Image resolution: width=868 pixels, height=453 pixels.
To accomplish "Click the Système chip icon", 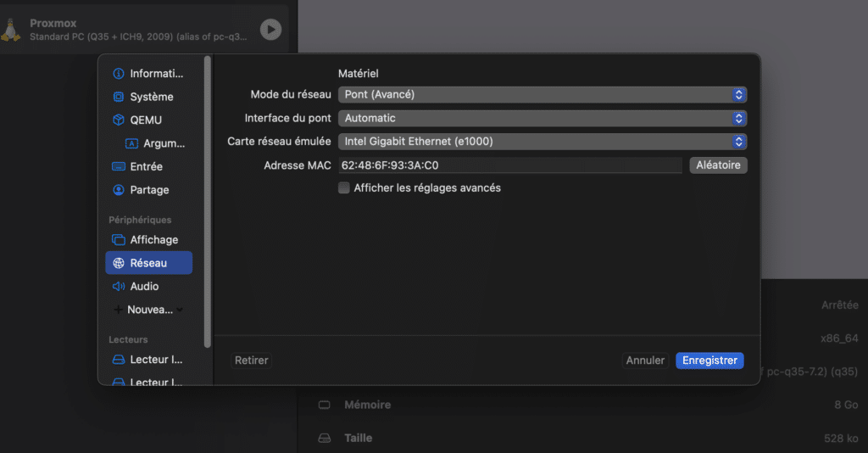I will (x=119, y=97).
